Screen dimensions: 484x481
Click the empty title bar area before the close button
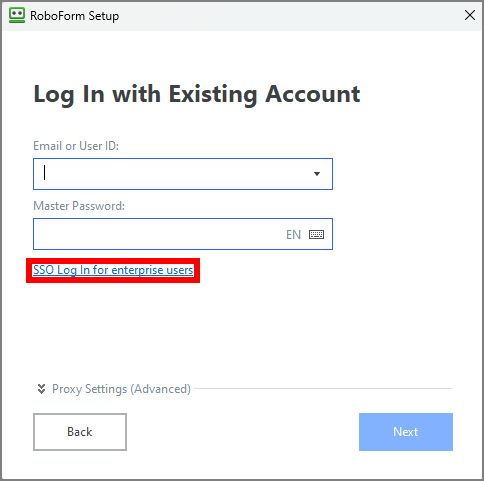tap(290, 16)
